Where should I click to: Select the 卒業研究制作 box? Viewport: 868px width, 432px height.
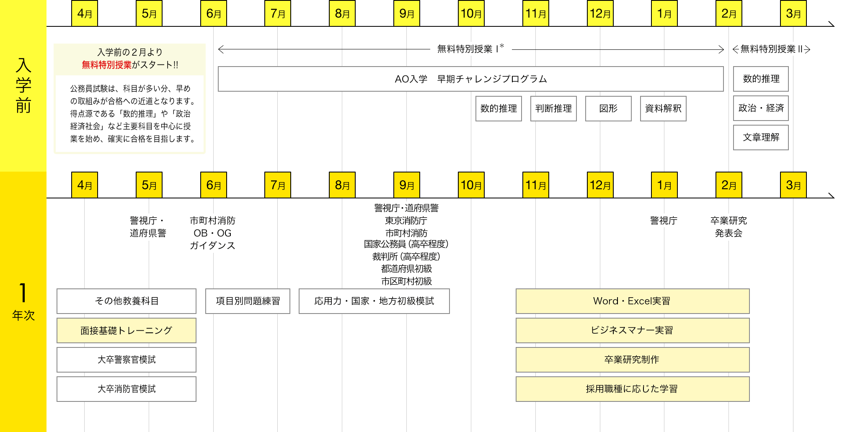pos(633,360)
